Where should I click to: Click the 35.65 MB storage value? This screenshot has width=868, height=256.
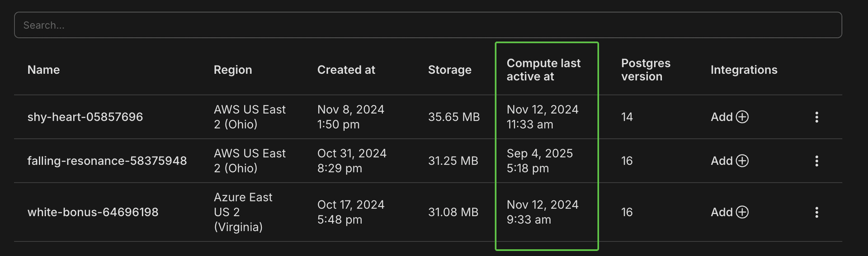coord(453,117)
